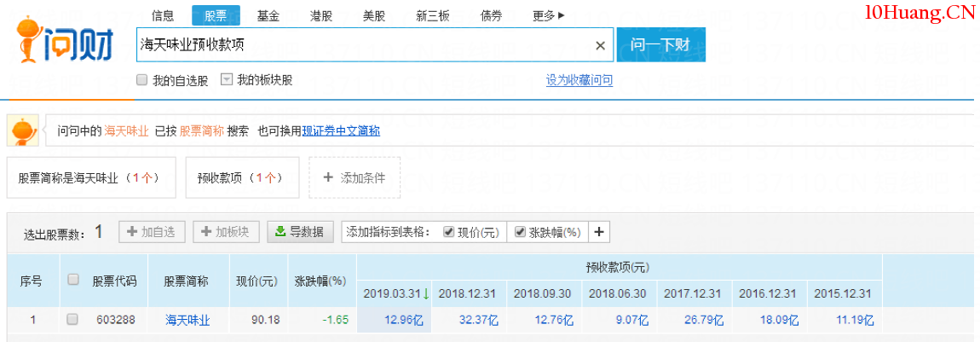Switch to 债券 tab
The image size is (980, 342).
pyautogui.click(x=491, y=15)
